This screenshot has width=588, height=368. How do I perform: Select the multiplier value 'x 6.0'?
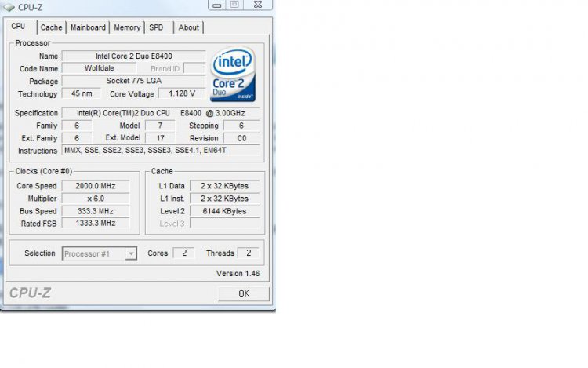pos(96,199)
